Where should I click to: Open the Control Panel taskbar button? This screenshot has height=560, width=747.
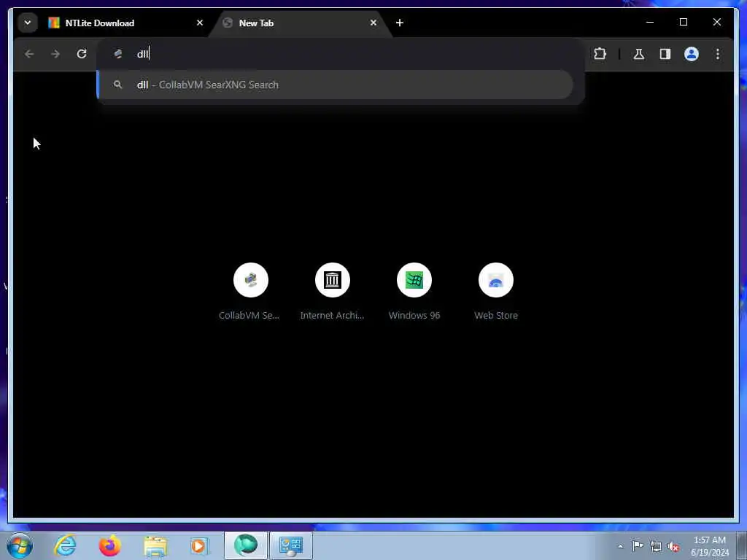tap(291, 545)
